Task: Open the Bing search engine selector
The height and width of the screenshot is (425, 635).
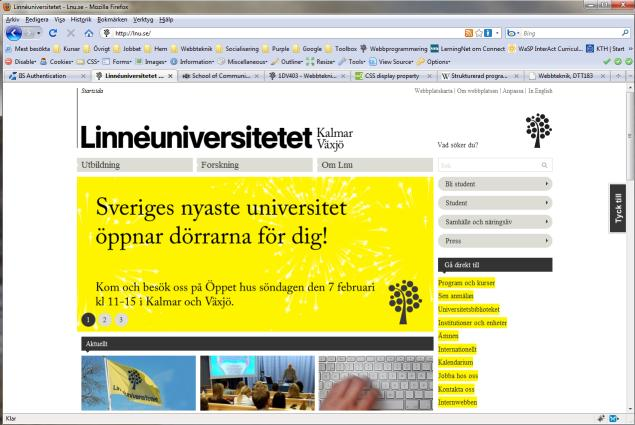Action: [x=514, y=33]
